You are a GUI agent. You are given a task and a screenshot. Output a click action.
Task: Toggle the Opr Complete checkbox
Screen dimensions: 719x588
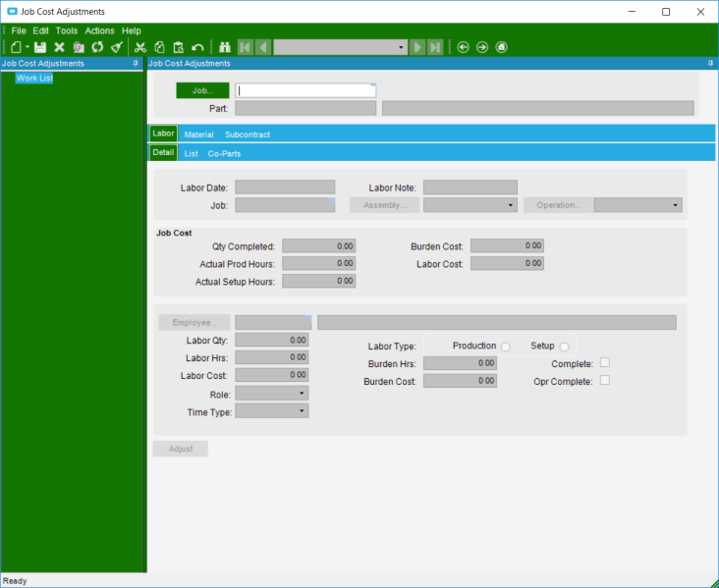(x=605, y=380)
